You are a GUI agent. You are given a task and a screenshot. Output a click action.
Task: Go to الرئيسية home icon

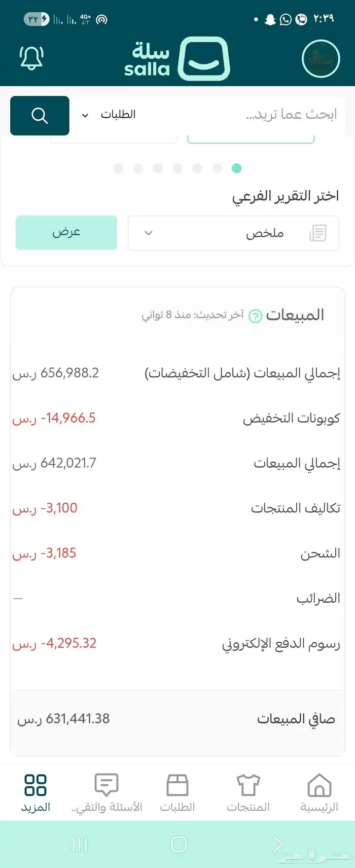click(x=318, y=790)
